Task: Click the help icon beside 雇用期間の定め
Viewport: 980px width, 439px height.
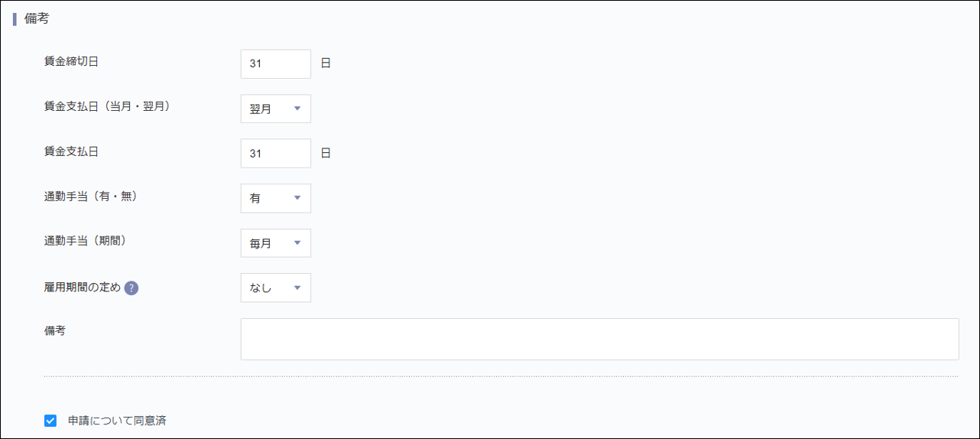Action: coord(131,288)
